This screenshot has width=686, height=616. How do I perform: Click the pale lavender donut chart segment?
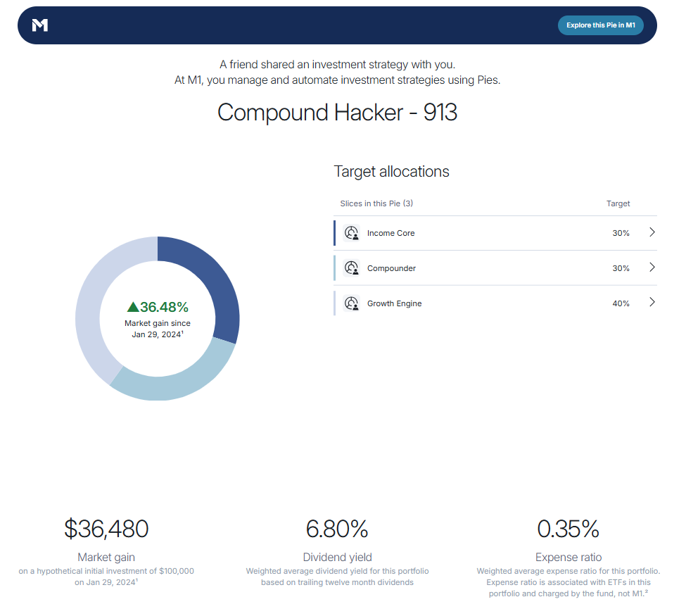(x=95, y=296)
